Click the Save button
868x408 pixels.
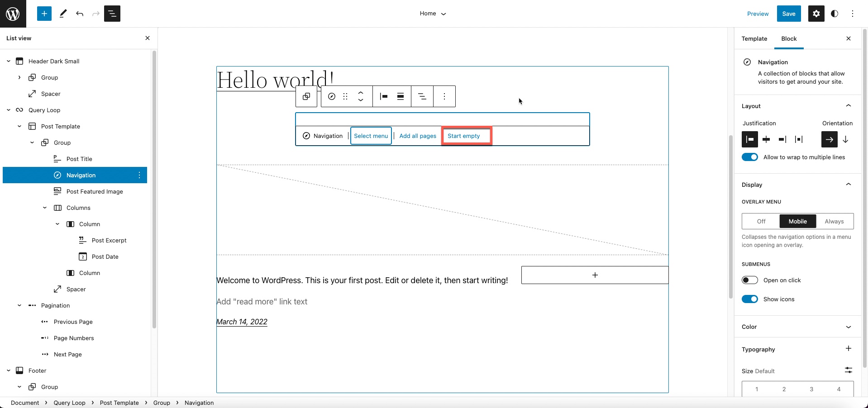[788, 14]
